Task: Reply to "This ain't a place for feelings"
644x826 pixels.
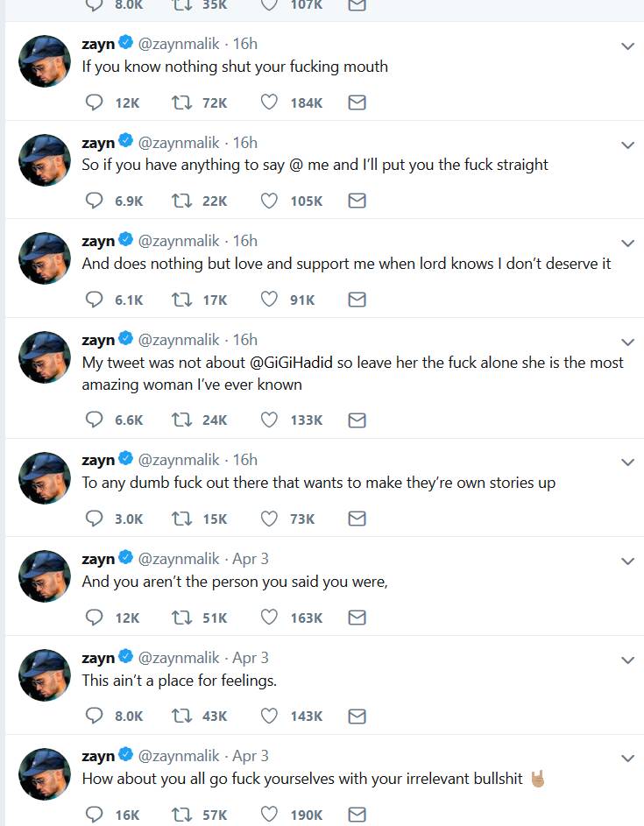Action: (95, 716)
